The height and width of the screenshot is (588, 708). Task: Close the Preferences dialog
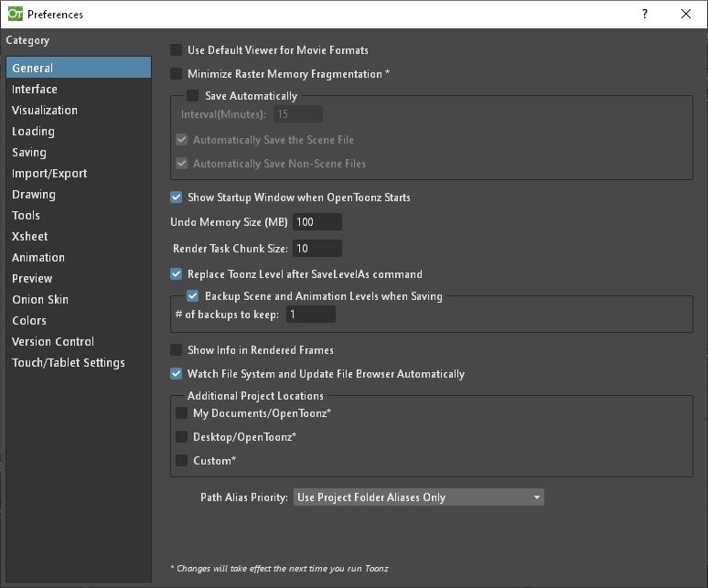pos(686,14)
